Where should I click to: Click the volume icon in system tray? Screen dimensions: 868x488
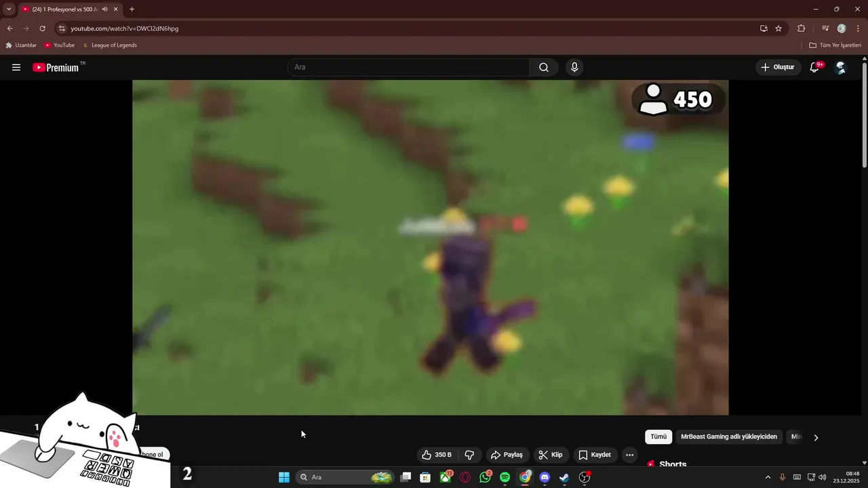823,477
